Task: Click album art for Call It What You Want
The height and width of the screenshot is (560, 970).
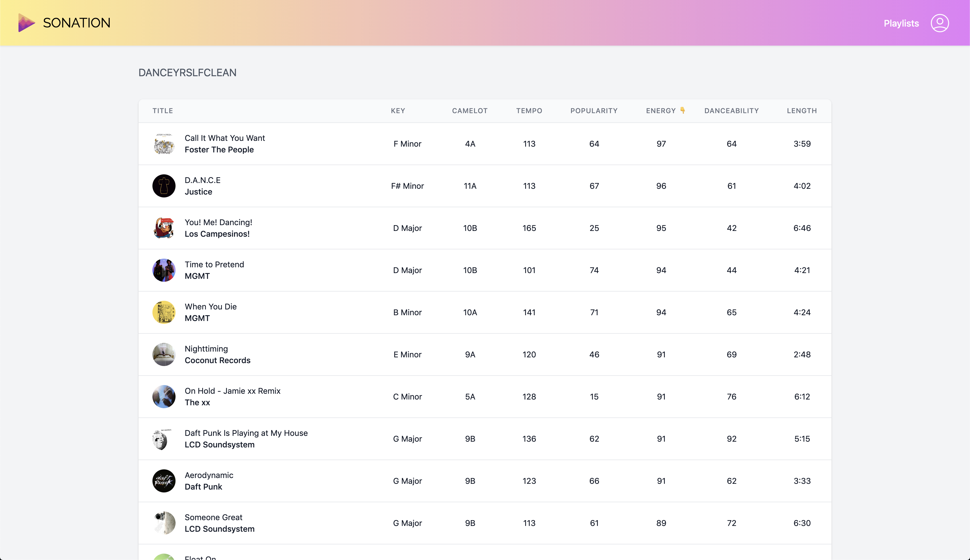Action: [164, 144]
